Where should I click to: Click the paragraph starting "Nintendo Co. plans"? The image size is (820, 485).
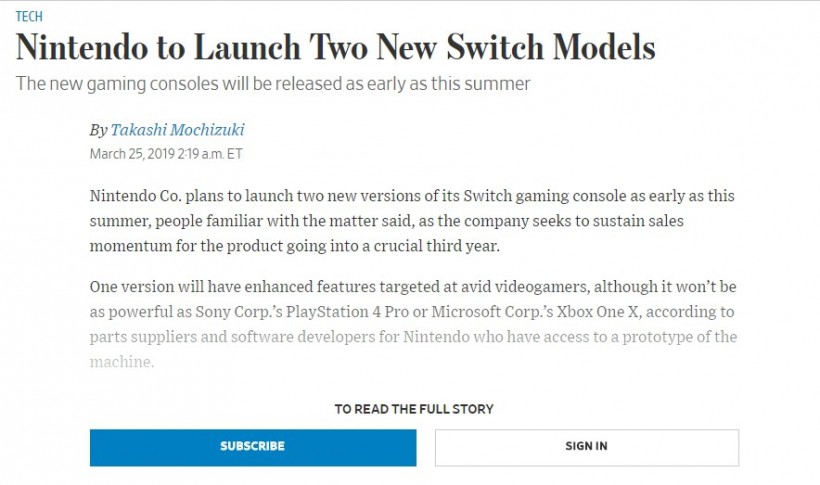pyautogui.click(x=400, y=220)
